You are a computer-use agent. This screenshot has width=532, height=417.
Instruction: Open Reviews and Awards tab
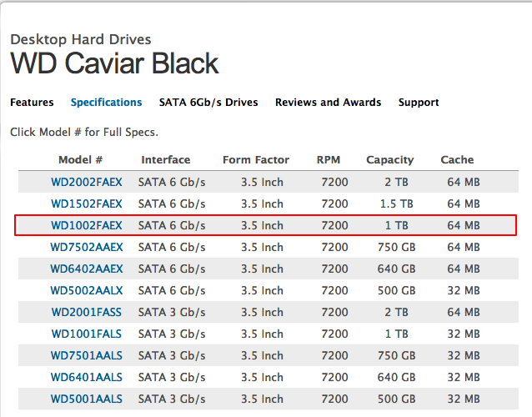(328, 103)
